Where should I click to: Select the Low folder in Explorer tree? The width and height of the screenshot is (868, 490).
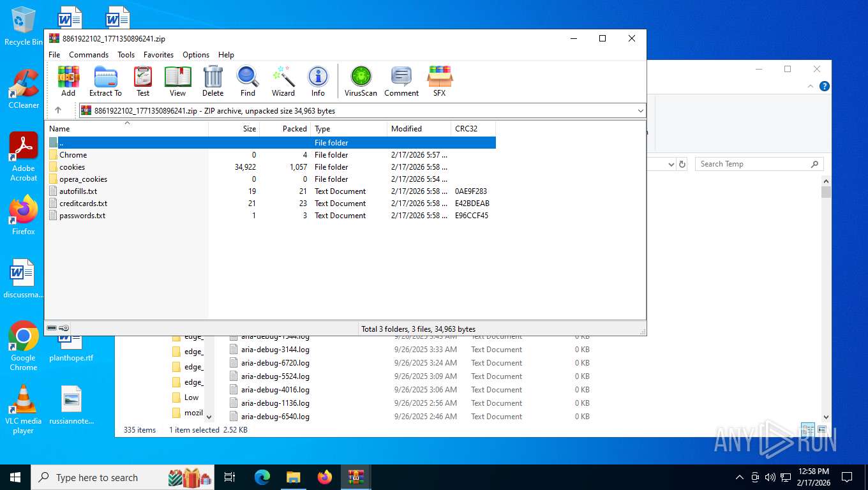coord(191,397)
